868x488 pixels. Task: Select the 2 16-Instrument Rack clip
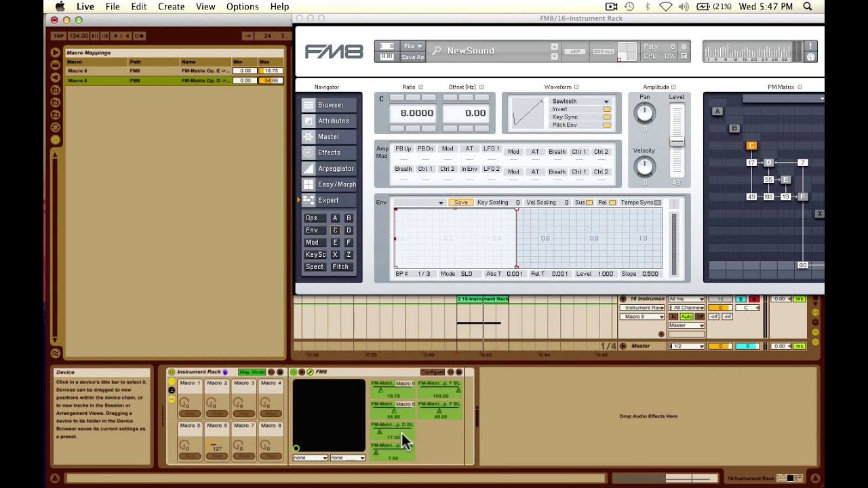tap(483, 299)
